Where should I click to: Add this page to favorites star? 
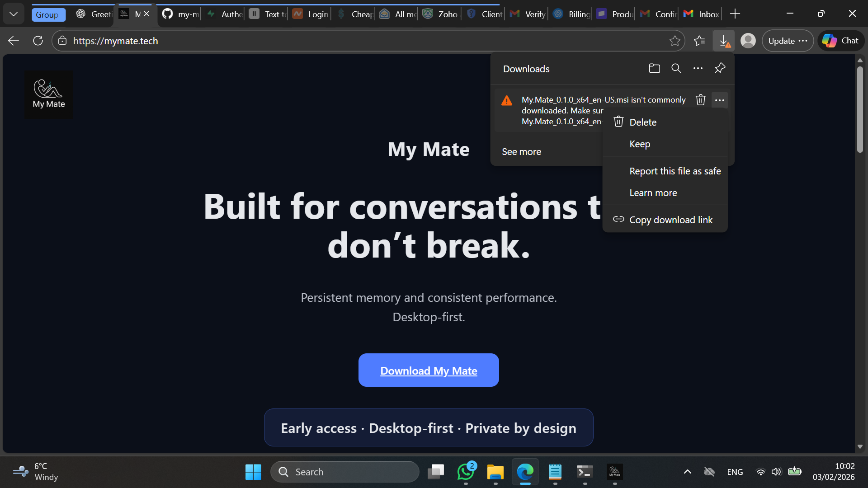tap(675, 41)
